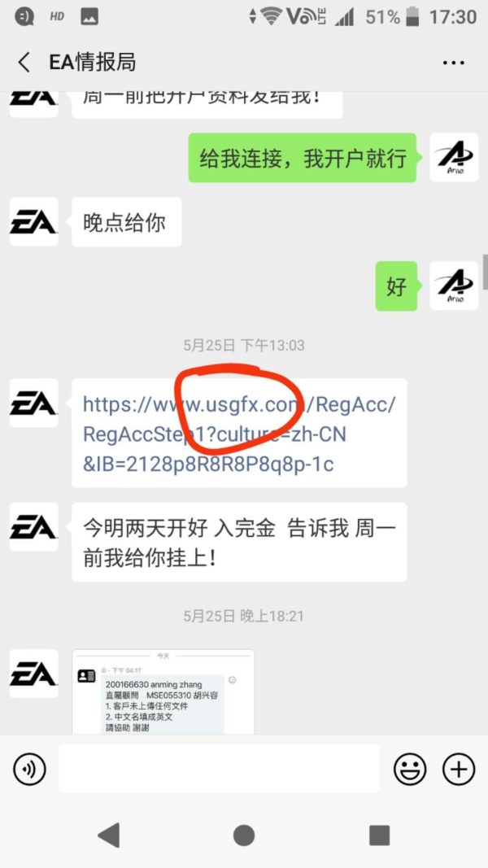Screen dimensions: 488x868
Task: Tap the Android home circle button
Action: (244, 835)
